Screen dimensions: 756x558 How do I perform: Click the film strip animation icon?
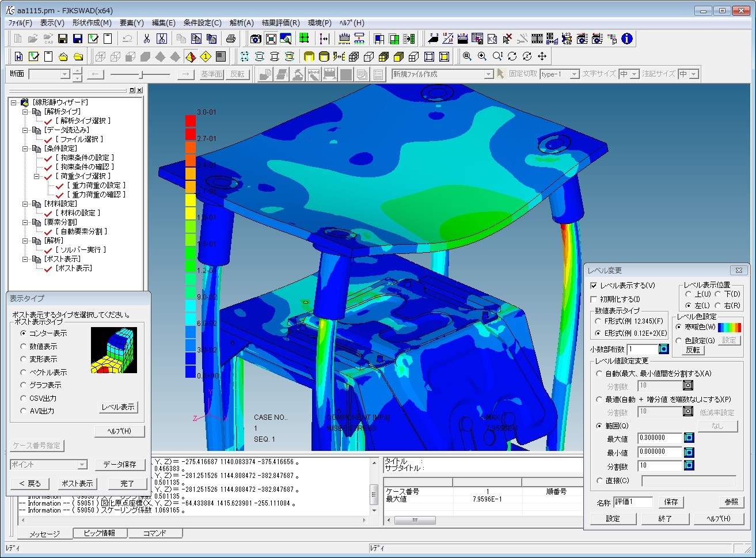point(537,39)
